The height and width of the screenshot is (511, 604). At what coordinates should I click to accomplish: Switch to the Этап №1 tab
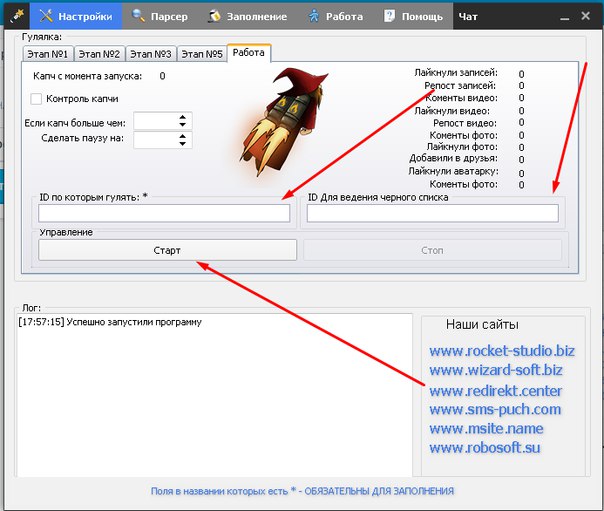click(47, 54)
